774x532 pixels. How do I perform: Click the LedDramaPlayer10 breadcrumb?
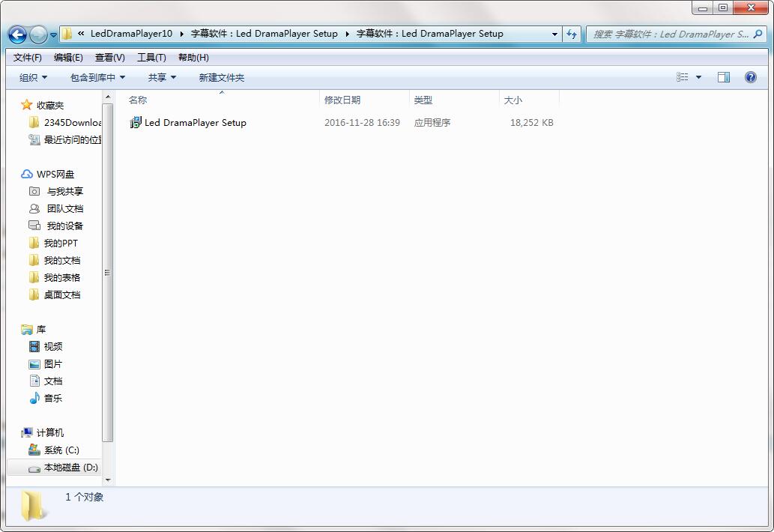coord(131,34)
